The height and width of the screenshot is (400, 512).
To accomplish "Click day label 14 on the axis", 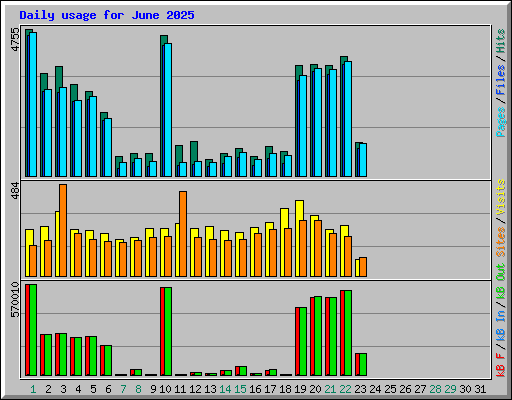I will (225, 389).
